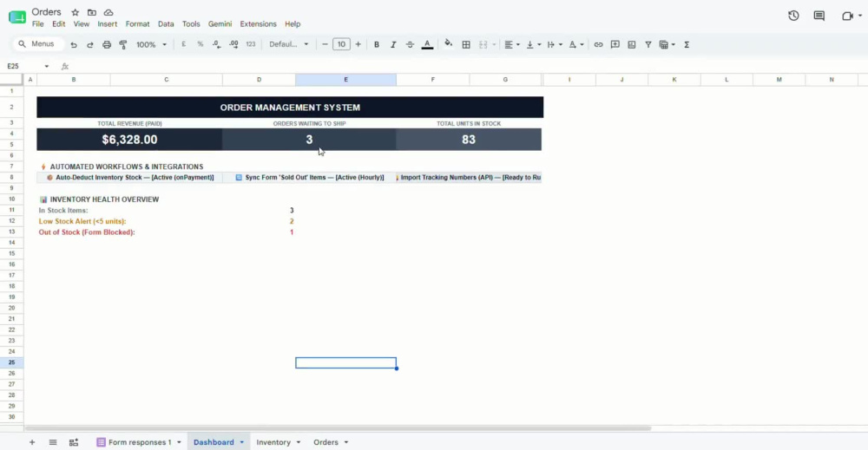
Task: Increase decimal places icon
Action: pyautogui.click(x=233, y=44)
